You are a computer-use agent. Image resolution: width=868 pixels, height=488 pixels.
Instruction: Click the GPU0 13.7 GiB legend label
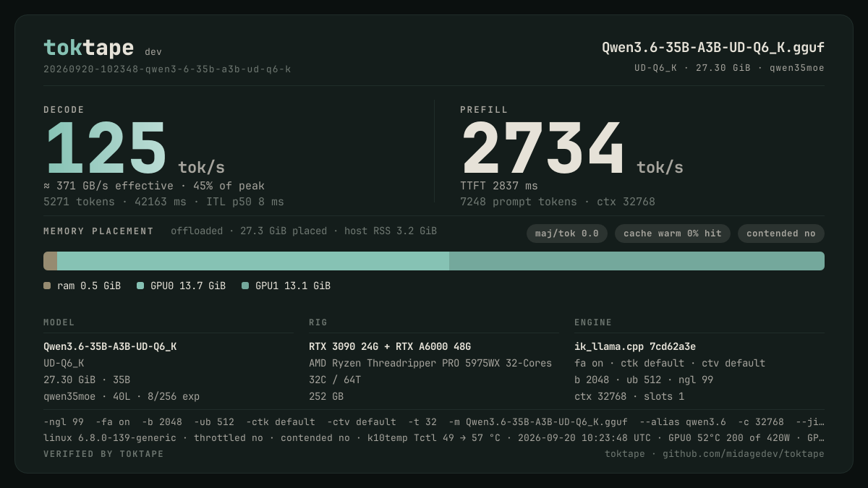pyautogui.click(x=188, y=286)
